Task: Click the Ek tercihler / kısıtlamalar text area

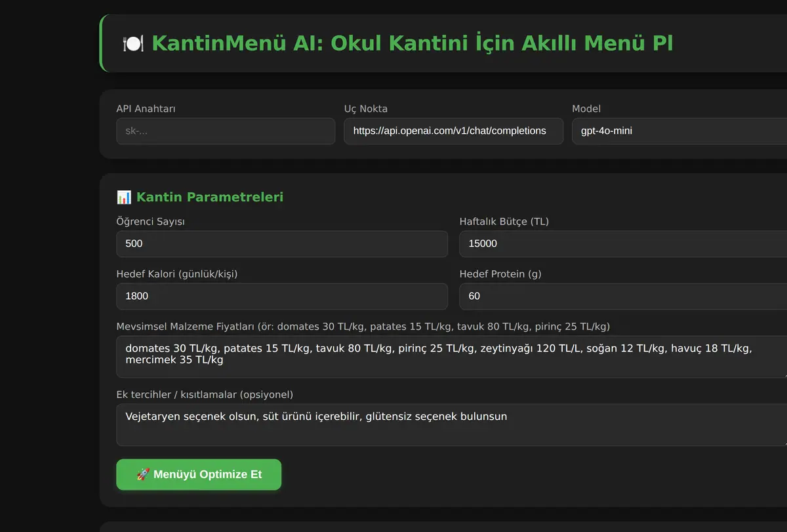Action: [451, 425]
